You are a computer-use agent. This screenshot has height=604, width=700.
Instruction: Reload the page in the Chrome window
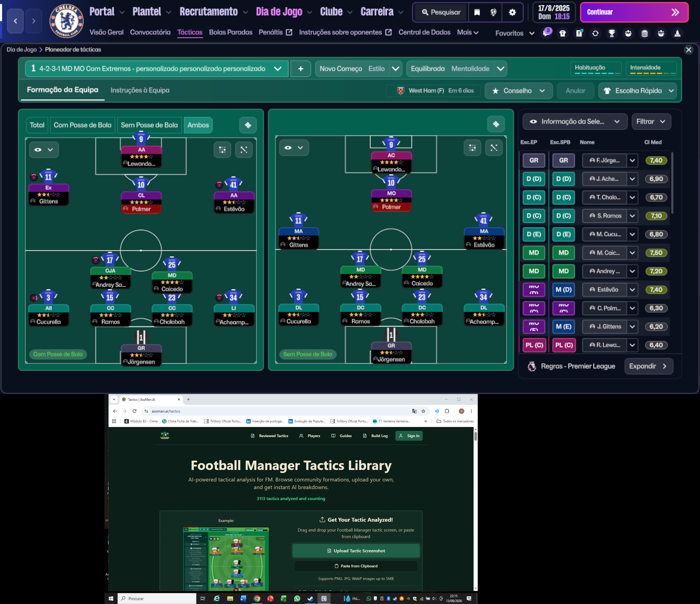point(135,411)
